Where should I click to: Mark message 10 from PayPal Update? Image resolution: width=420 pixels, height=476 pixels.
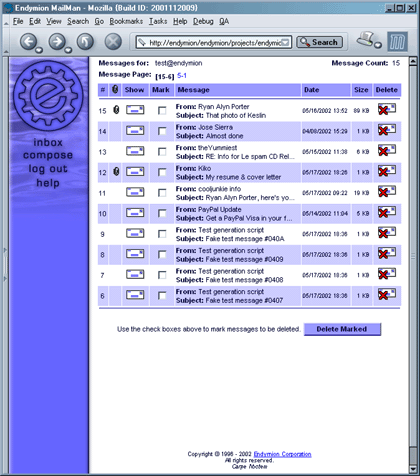click(162, 214)
